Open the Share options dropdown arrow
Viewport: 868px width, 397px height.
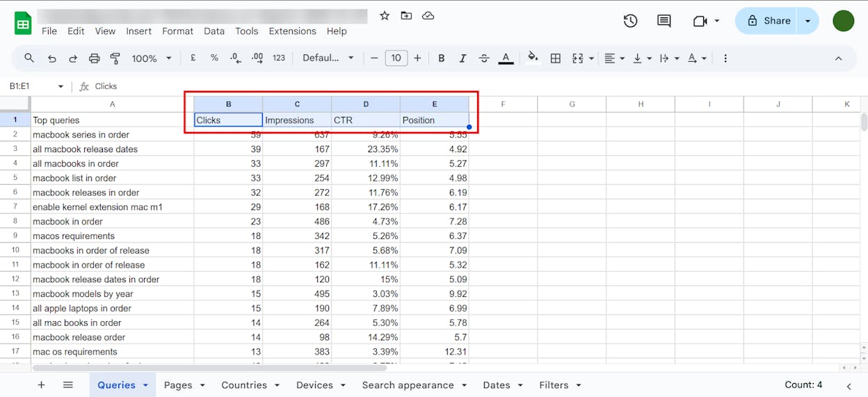(x=807, y=21)
